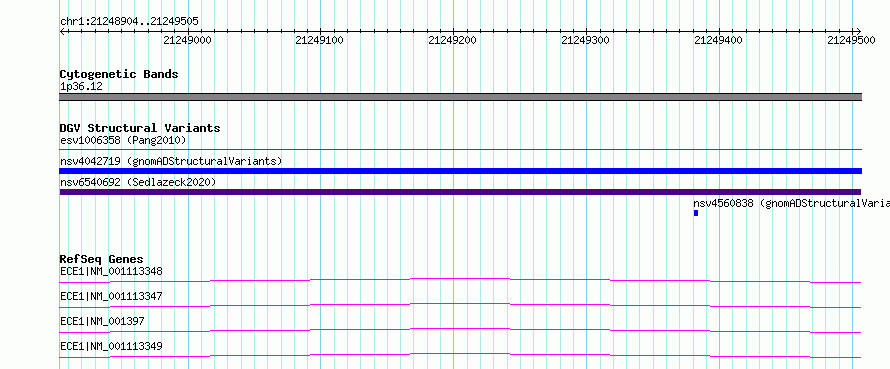Viewport: 890px width, 369px height.
Task: Click the blue nsv4042719 variant bar
Action: click(x=460, y=171)
